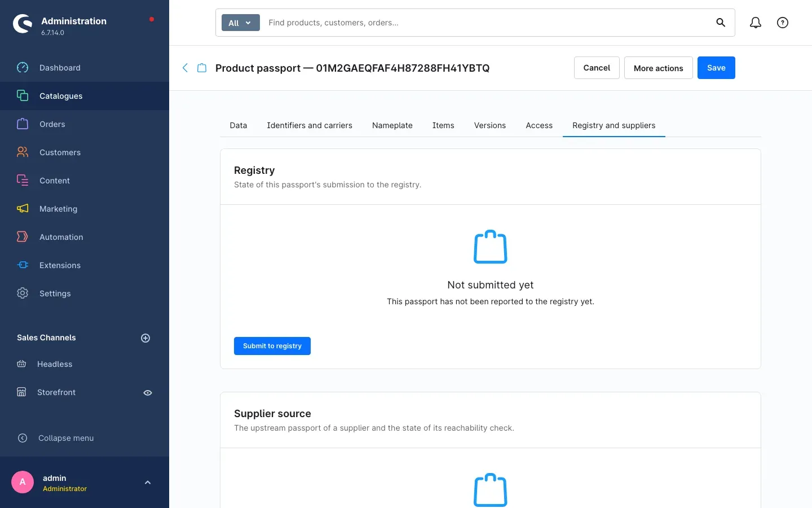Image resolution: width=812 pixels, height=508 pixels.
Task: Open notifications bell
Action: pos(756,23)
